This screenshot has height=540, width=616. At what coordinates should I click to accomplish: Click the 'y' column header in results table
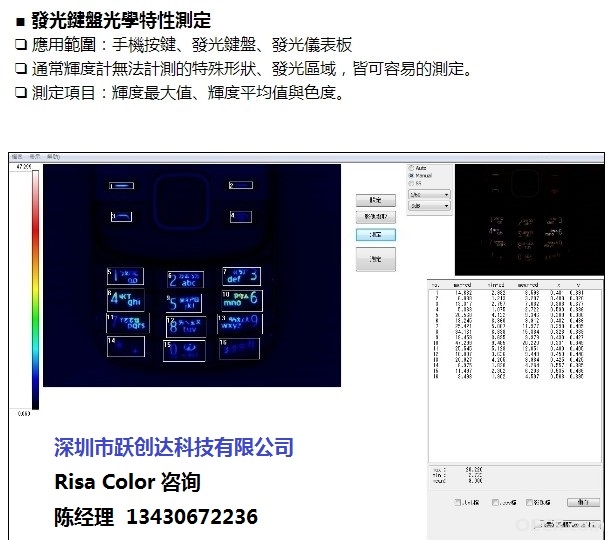click(578, 285)
